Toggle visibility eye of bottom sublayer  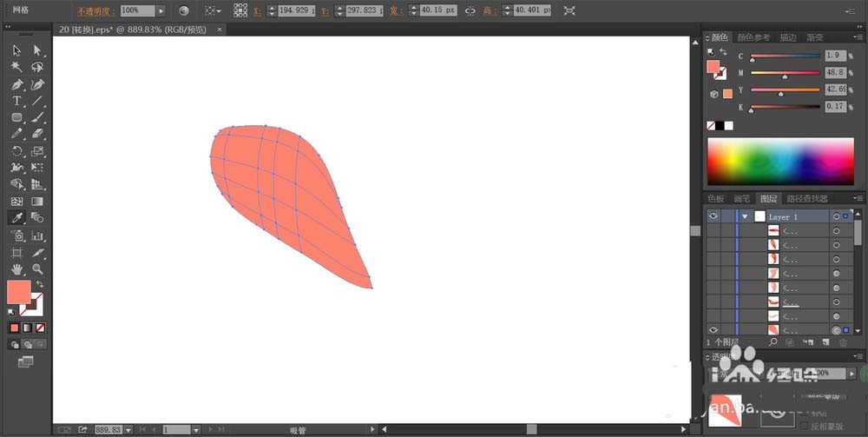[x=713, y=330]
